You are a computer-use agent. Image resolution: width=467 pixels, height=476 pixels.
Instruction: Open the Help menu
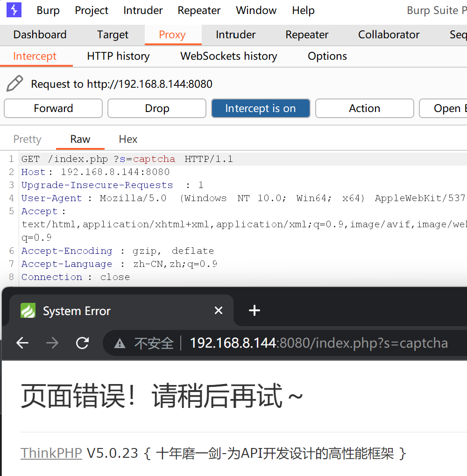pyautogui.click(x=303, y=10)
